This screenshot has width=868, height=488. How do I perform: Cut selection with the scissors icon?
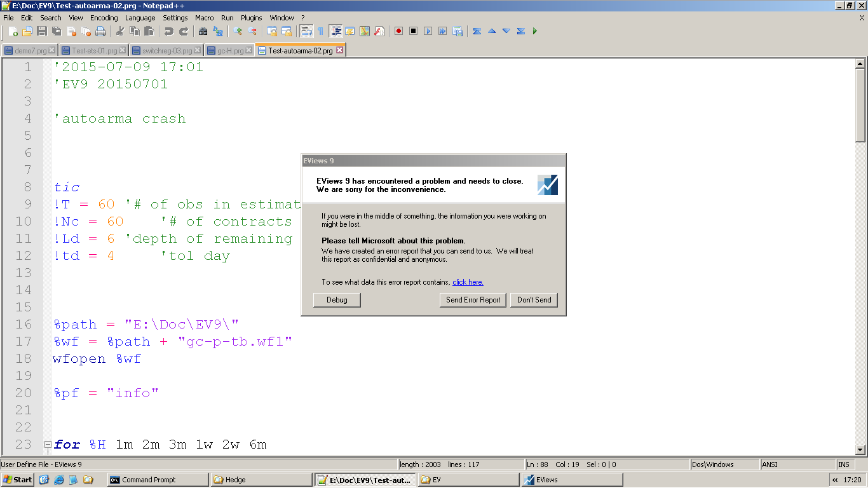point(120,31)
